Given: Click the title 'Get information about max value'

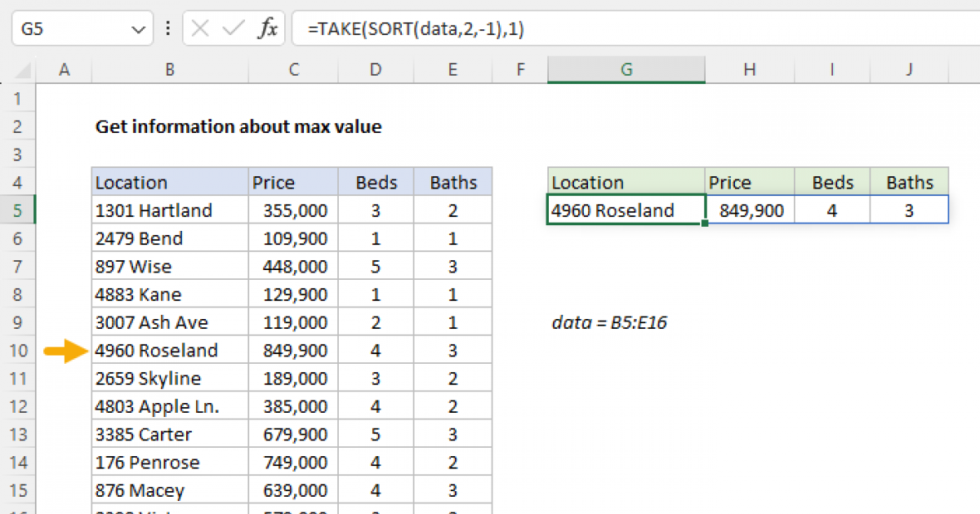Looking at the screenshot, I should coord(238,127).
